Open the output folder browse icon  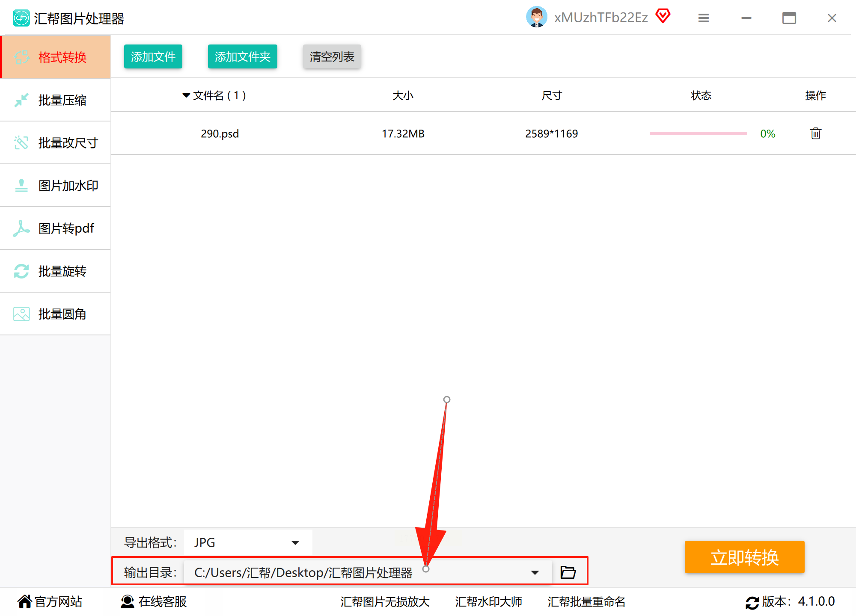coord(568,572)
